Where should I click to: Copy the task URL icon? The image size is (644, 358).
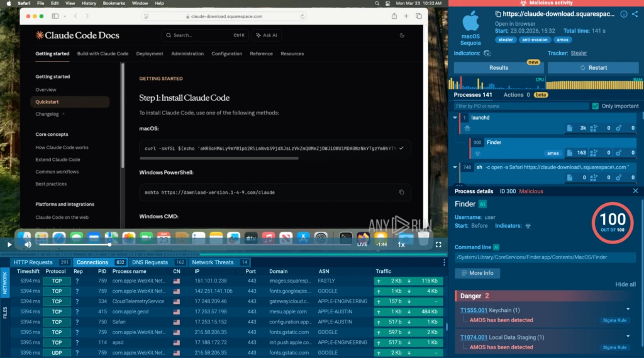click(498, 14)
